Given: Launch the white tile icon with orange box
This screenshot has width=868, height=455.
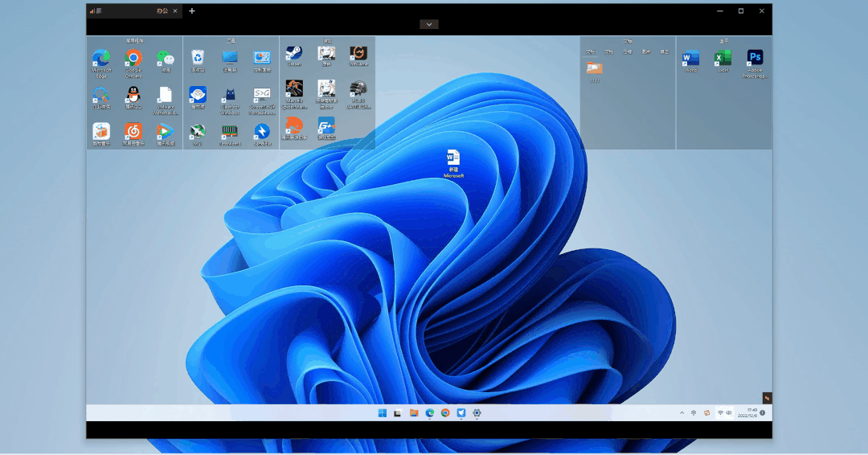Looking at the screenshot, I should (x=101, y=131).
